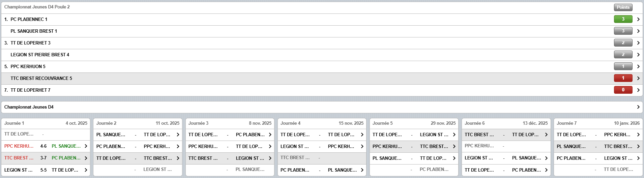Expand LEGION ST 5-5 match details
The height and width of the screenshot is (178, 644).
(x=86, y=170)
